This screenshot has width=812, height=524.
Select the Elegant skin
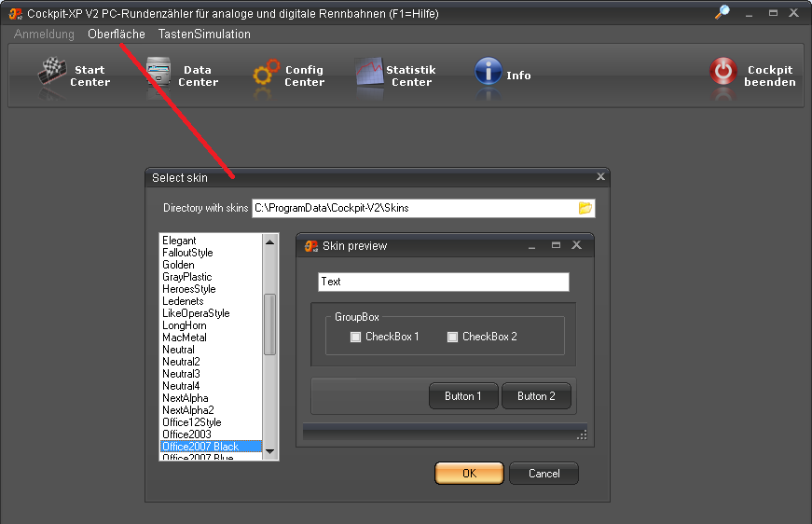[211, 241]
